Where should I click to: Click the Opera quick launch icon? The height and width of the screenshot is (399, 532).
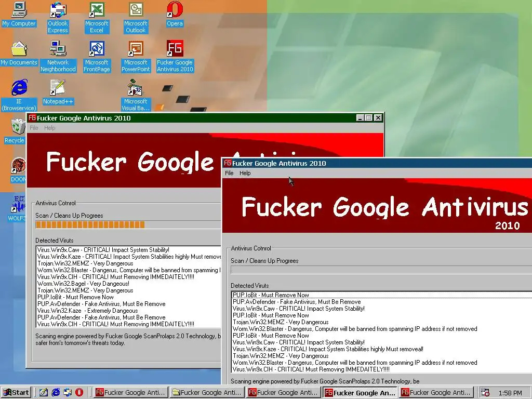(79, 392)
